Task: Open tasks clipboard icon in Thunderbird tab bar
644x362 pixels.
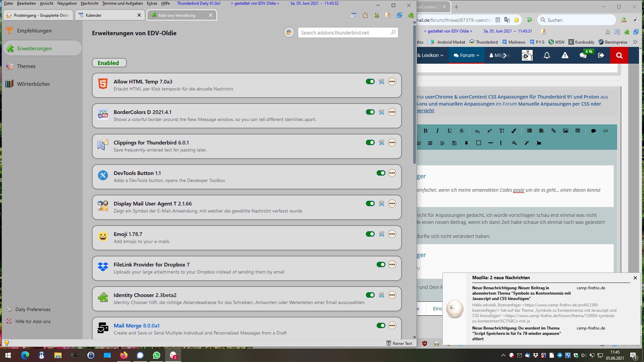Action: (x=365, y=15)
